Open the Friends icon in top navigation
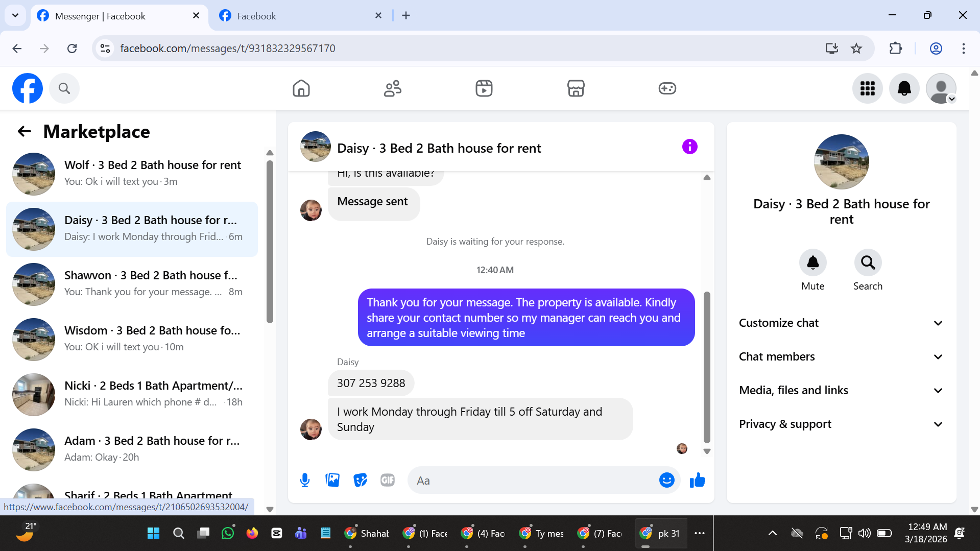The image size is (980, 551). click(x=393, y=88)
